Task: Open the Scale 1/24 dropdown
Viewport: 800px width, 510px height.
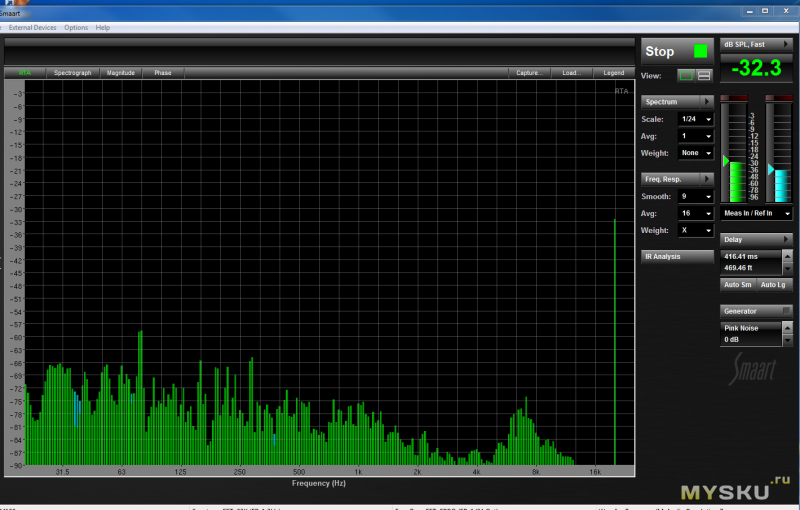Action: coord(696,119)
